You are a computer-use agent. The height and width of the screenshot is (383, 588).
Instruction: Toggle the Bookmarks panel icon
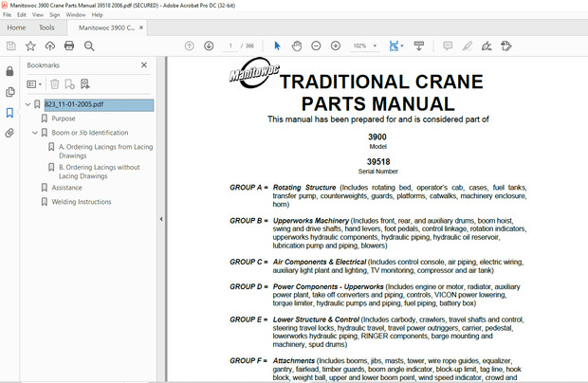[x=9, y=113]
